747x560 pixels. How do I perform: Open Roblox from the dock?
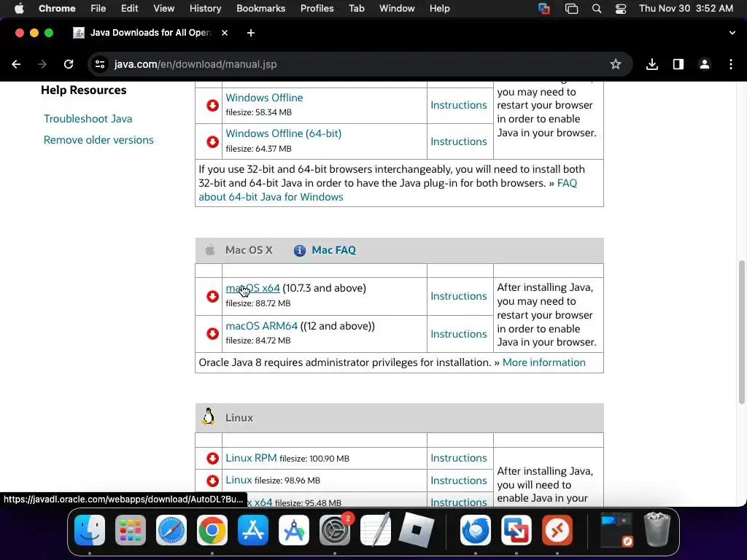416,530
